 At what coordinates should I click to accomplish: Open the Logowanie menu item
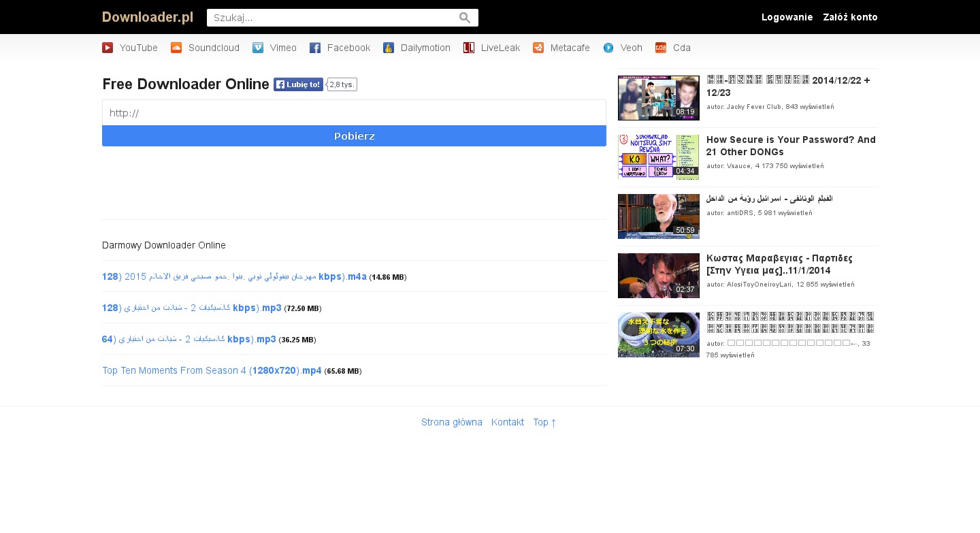787,17
